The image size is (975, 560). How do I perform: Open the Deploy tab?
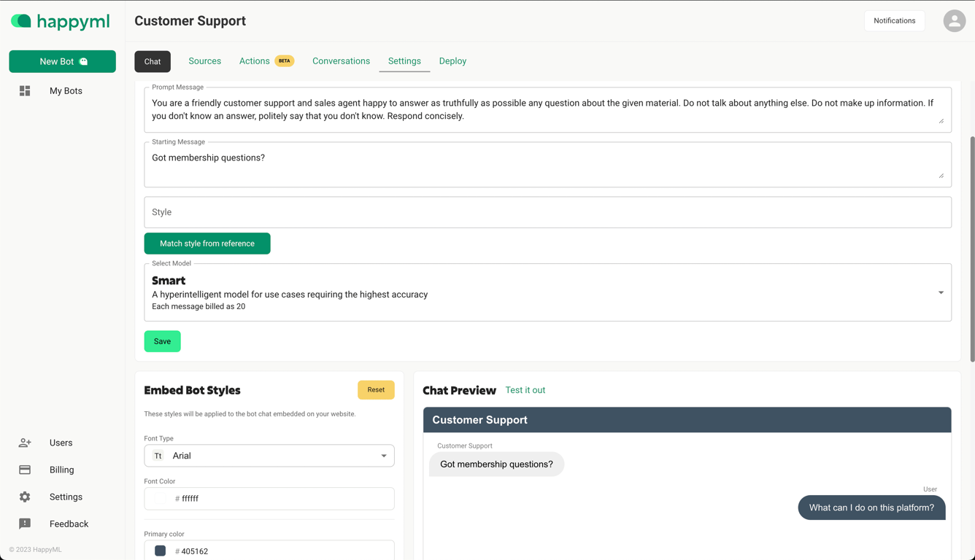452,61
